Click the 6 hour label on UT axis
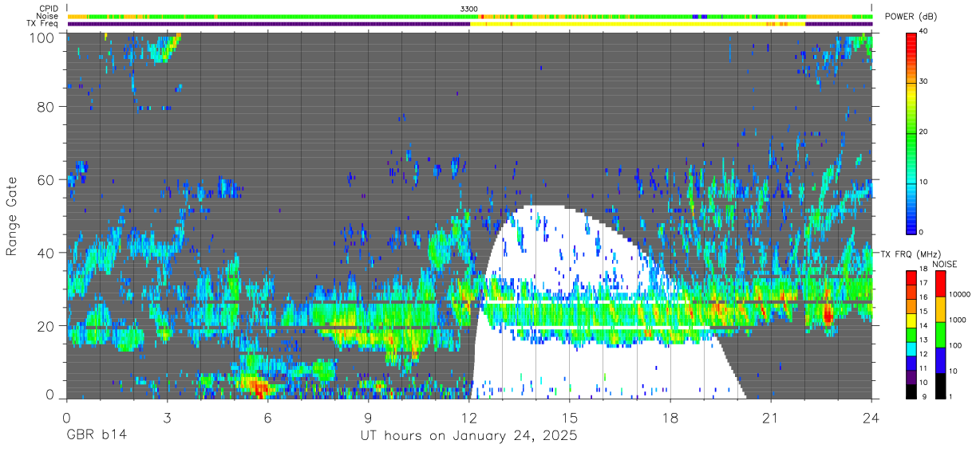The image size is (980, 452). (267, 418)
